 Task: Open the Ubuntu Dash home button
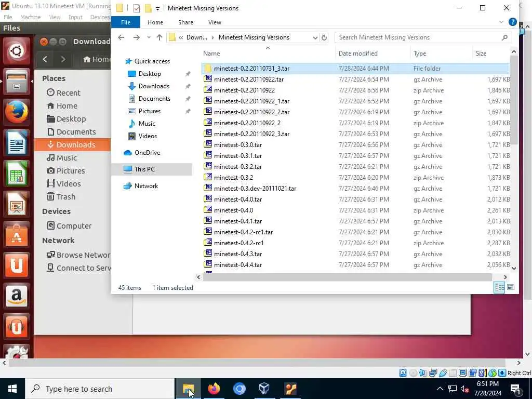pos(16,51)
